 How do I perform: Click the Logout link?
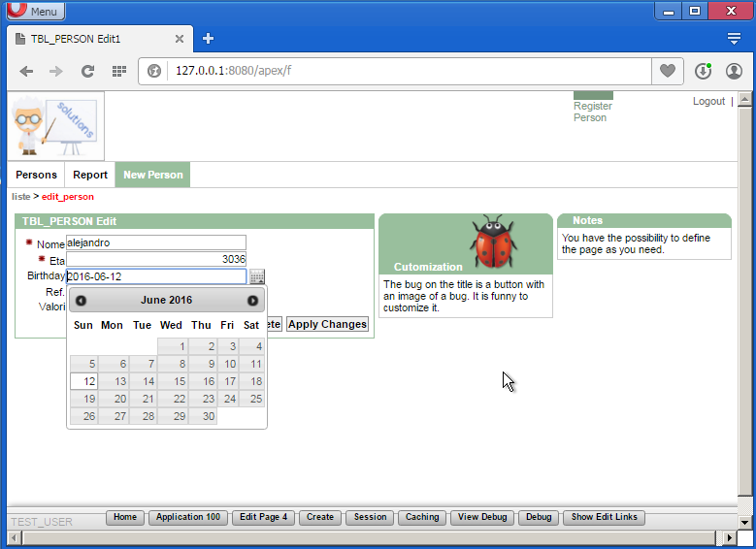[708, 101]
